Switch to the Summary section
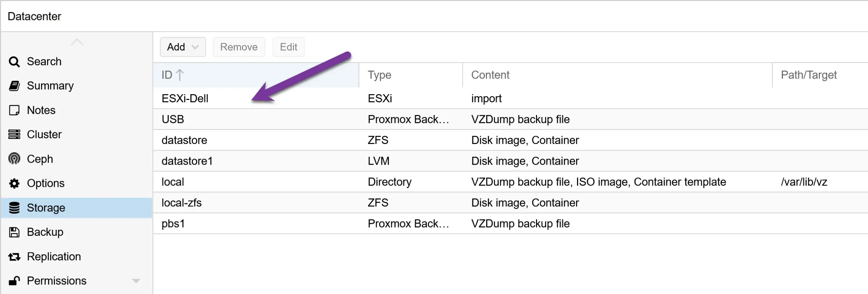 [50, 85]
